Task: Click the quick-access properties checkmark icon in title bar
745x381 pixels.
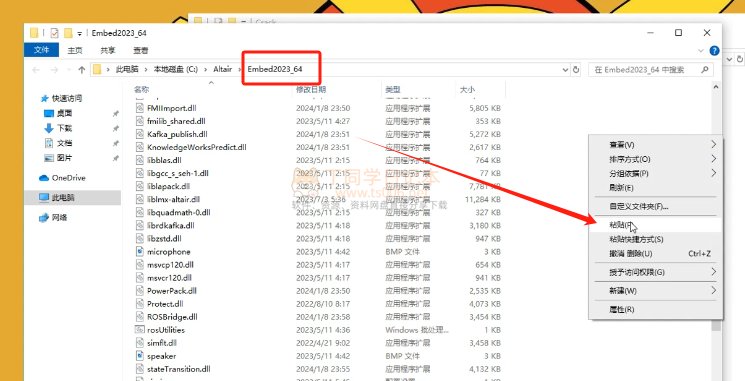Action: pyautogui.click(x=54, y=33)
